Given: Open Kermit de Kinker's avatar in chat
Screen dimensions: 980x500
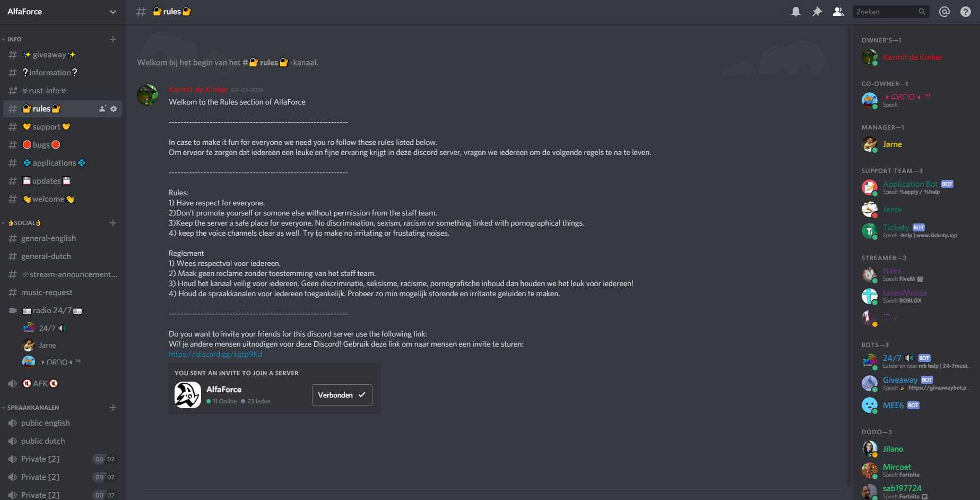Looking at the screenshot, I should click(x=148, y=95).
